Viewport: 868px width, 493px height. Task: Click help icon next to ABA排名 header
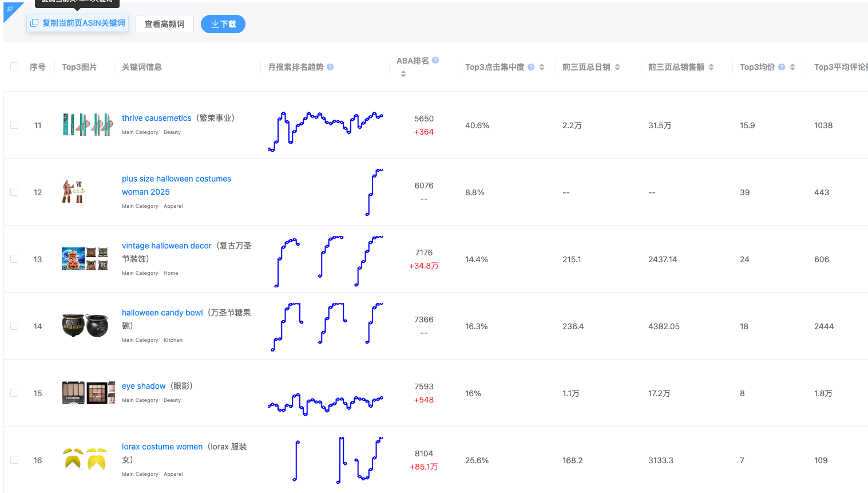(435, 60)
